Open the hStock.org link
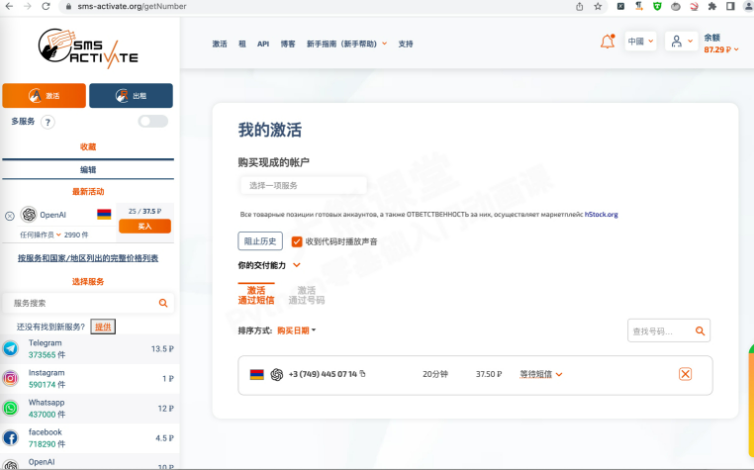The width and height of the screenshot is (754, 470). pyautogui.click(x=601, y=215)
